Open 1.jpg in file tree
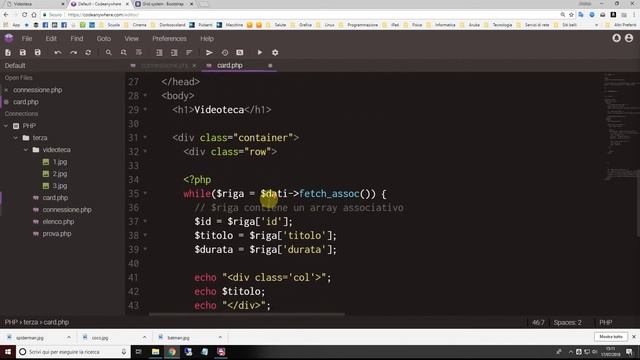The height and width of the screenshot is (360, 640). (60, 162)
